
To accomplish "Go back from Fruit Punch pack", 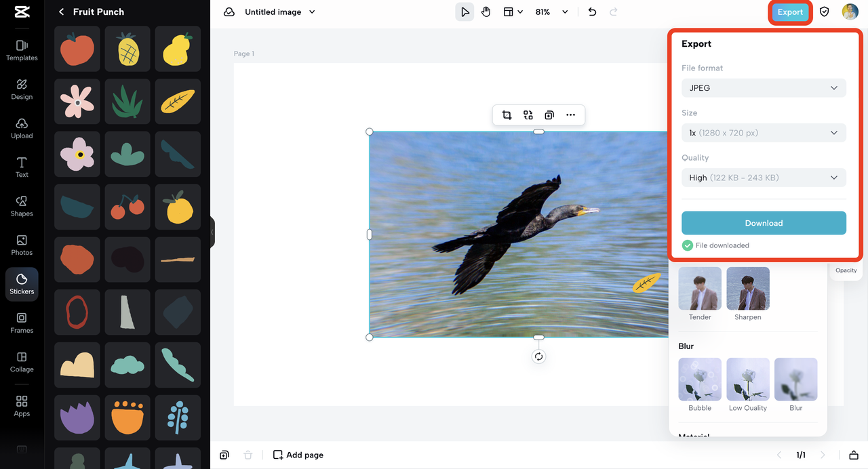I will pyautogui.click(x=62, y=12).
